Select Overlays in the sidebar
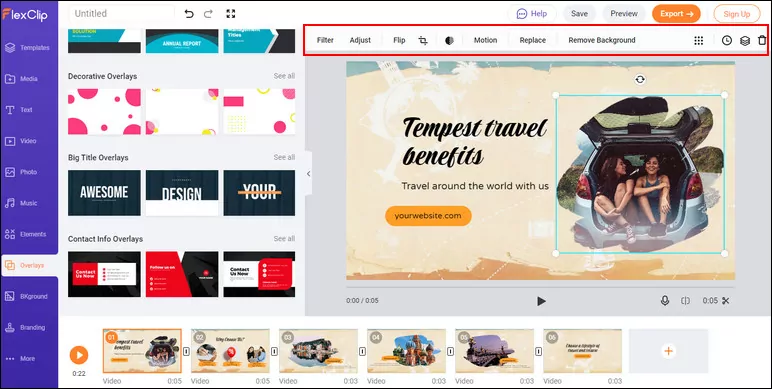The image size is (772, 389). click(29, 265)
